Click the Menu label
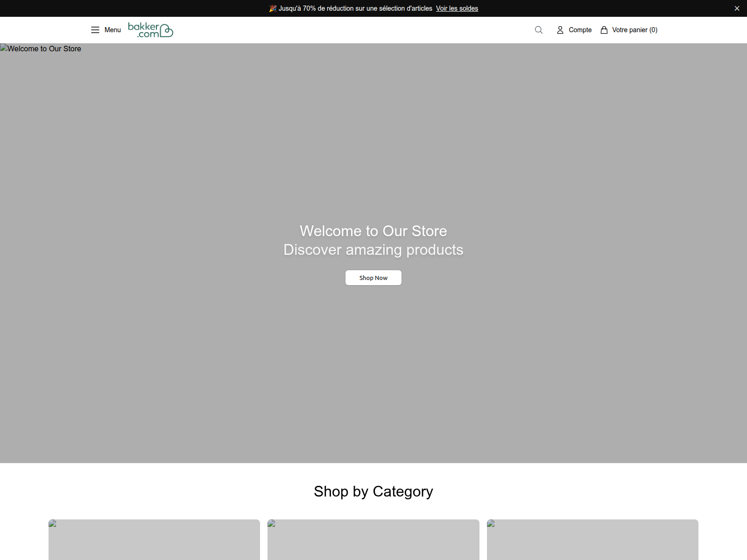This screenshot has width=747, height=560. click(x=113, y=30)
